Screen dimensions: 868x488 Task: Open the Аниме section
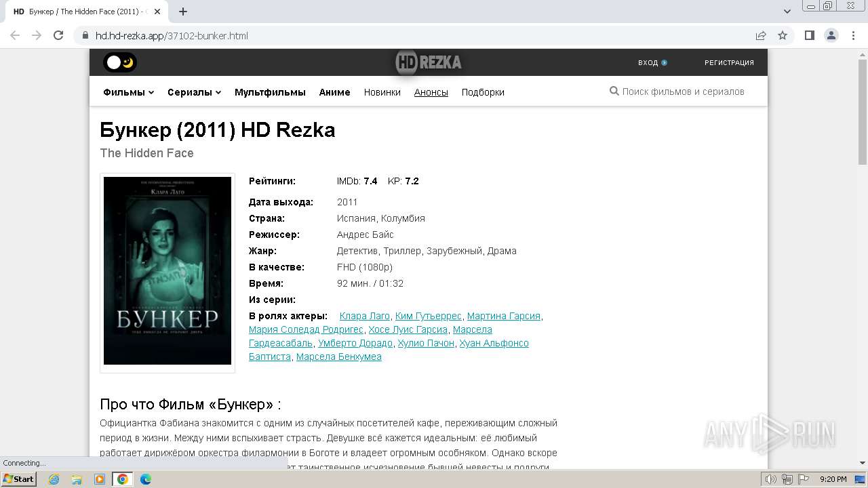334,92
